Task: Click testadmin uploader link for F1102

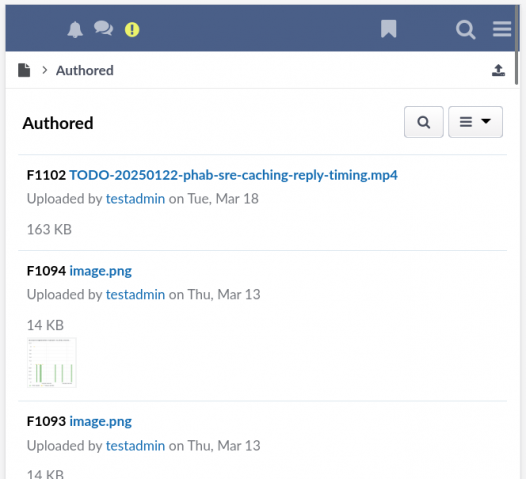Action: point(136,199)
